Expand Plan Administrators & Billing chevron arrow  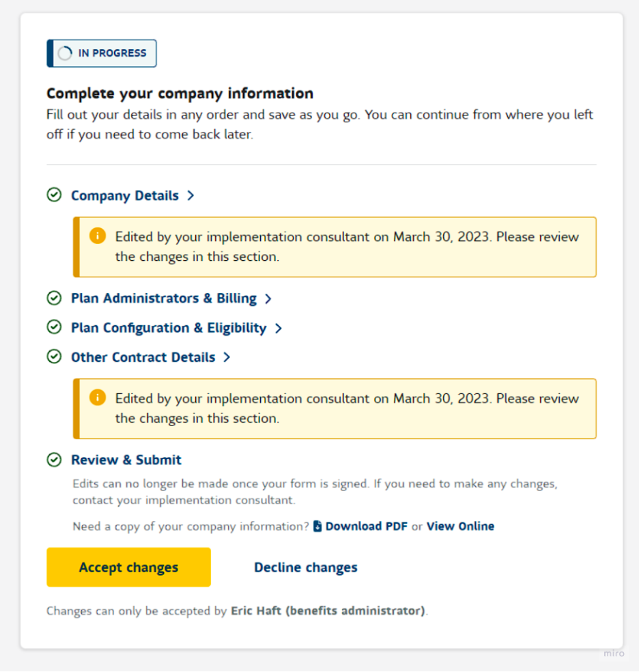point(268,298)
